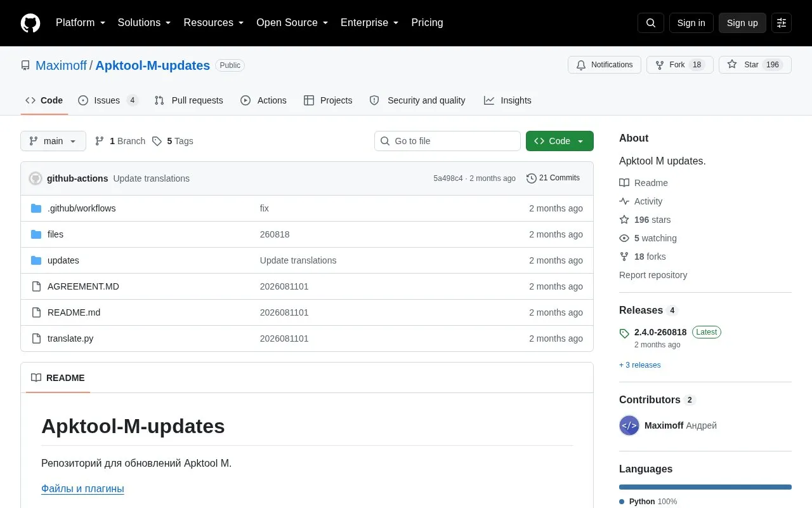Open the + 3 releases link
The height and width of the screenshot is (508, 812).
[639, 365]
